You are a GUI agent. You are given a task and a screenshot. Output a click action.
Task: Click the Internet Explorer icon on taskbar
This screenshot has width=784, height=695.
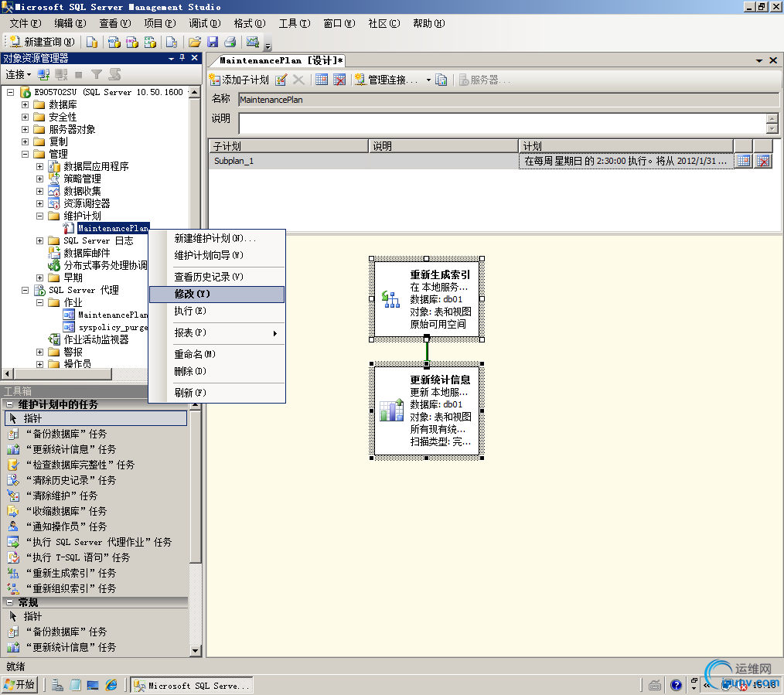click(x=111, y=685)
